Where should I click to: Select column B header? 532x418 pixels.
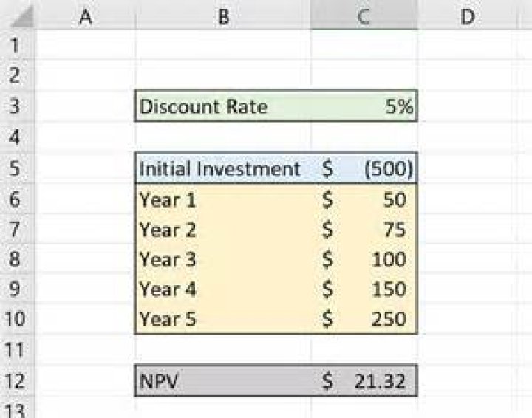click(223, 16)
